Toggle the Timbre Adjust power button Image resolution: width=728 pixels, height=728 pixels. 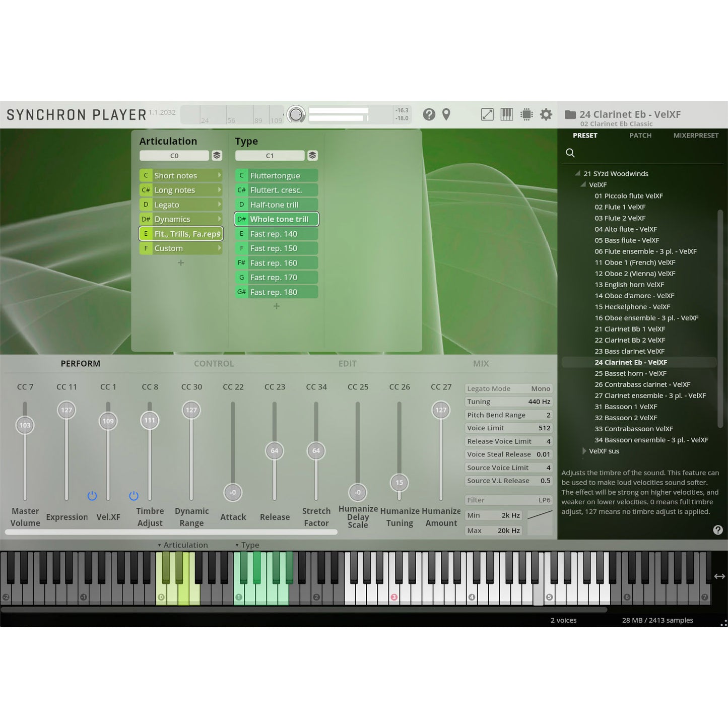(134, 496)
